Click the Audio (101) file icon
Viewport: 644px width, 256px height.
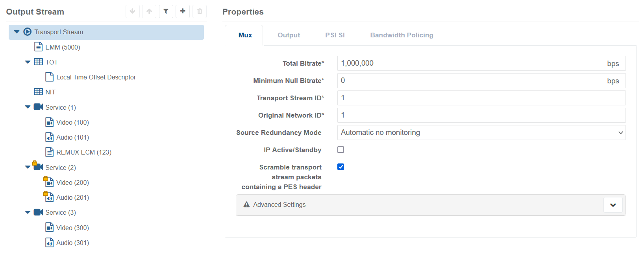[49, 137]
